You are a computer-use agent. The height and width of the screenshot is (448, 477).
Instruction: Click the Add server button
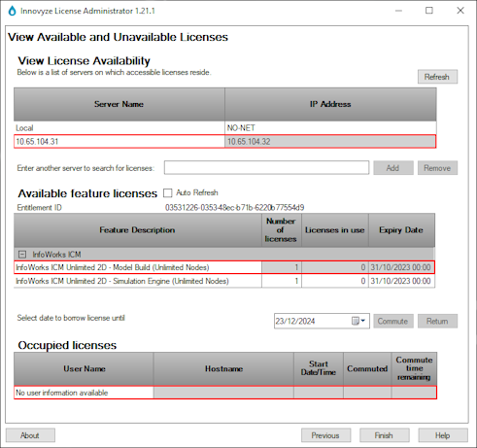393,168
